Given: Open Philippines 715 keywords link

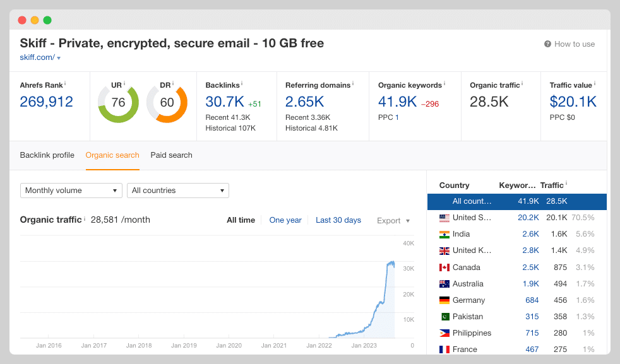Looking at the screenshot, I should point(532,333).
